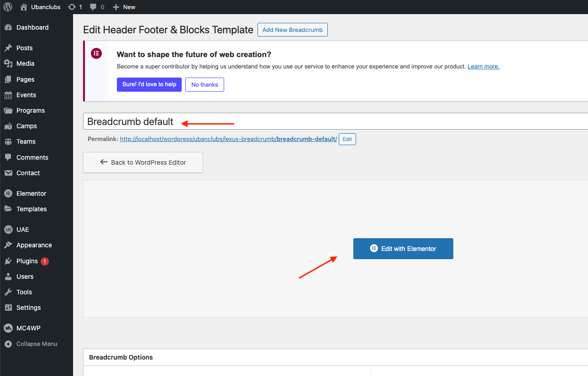Click the Teams group icon

coord(8,141)
